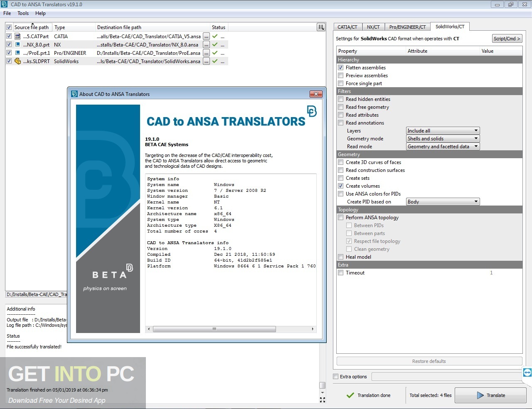This screenshot has height=409, width=532.
Task: Switch to the CATIA/CT tab
Action: [x=347, y=27]
